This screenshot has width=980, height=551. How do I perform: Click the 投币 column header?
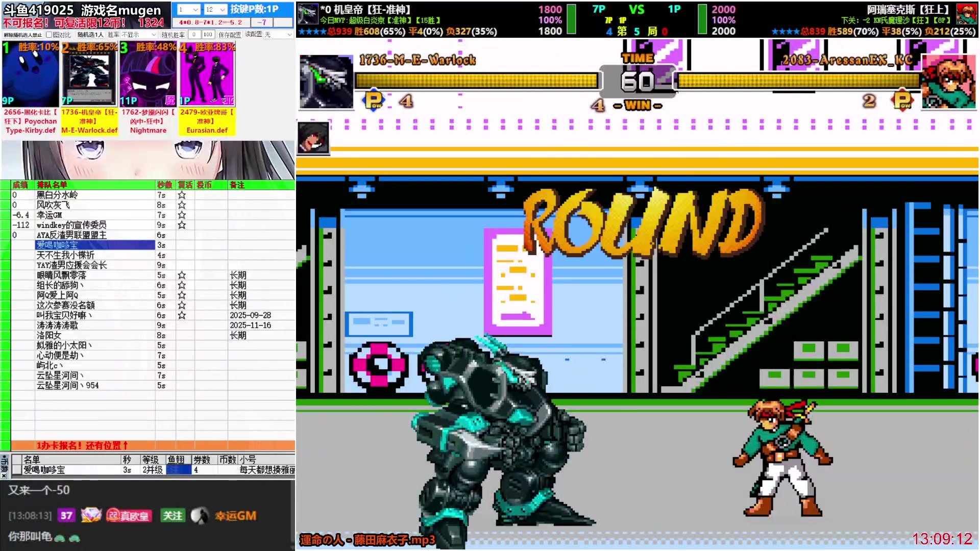tap(211, 185)
